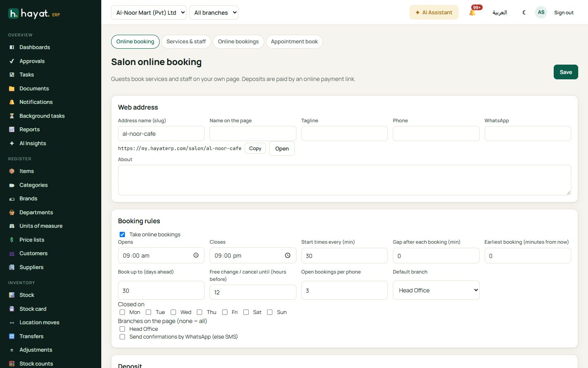This screenshot has width=588, height=368.
Task: Click the Documents folder icon
Action: [12, 89]
